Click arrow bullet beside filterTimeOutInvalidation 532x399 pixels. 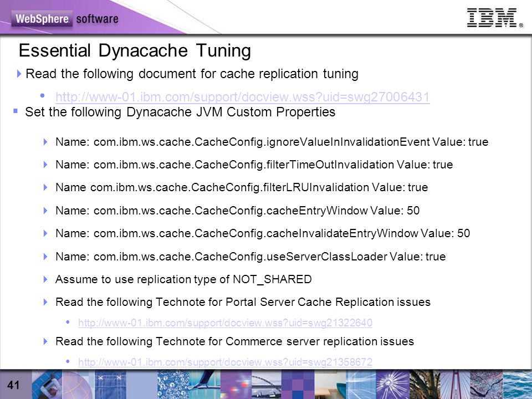click(x=45, y=165)
